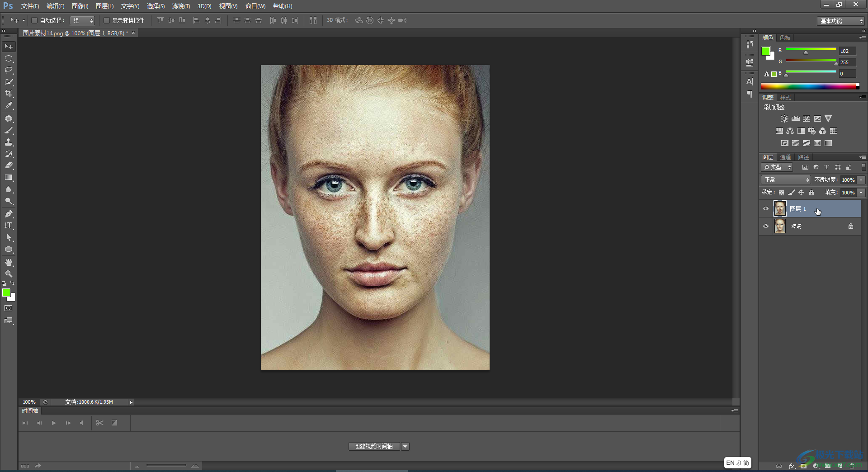
Task: Hide the 图层 1 layer
Action: [766, 209]
